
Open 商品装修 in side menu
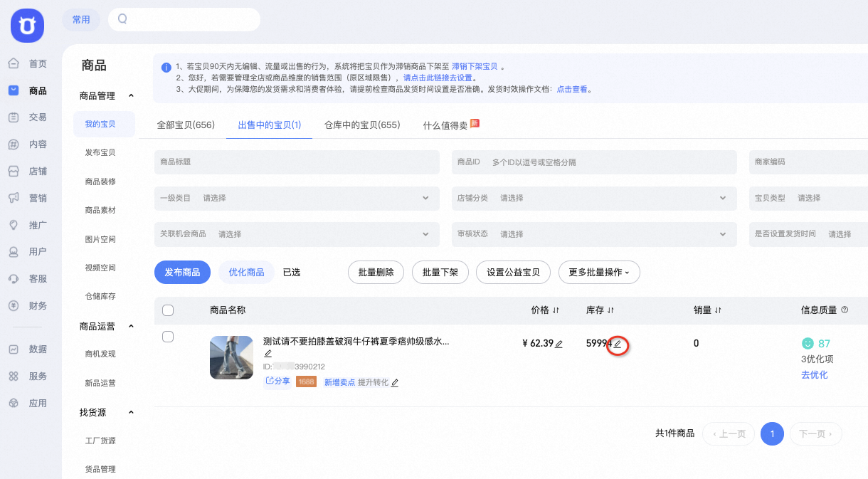point(100,181)
